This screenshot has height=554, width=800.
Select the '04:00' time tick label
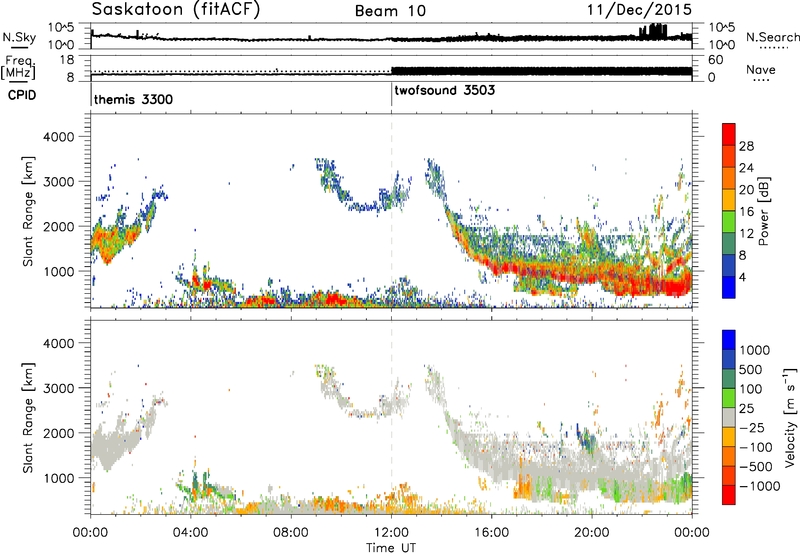tap(190, 533)
